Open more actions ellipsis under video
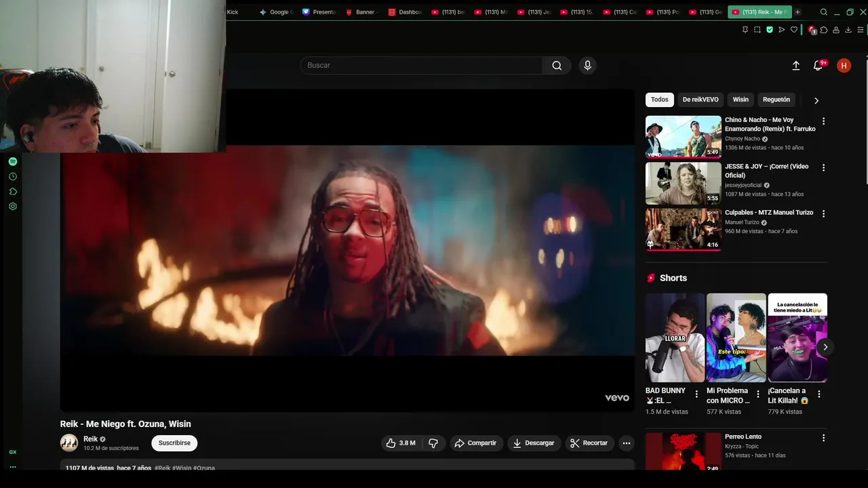Viewport: 868px width, 488px height. [627, 443]
